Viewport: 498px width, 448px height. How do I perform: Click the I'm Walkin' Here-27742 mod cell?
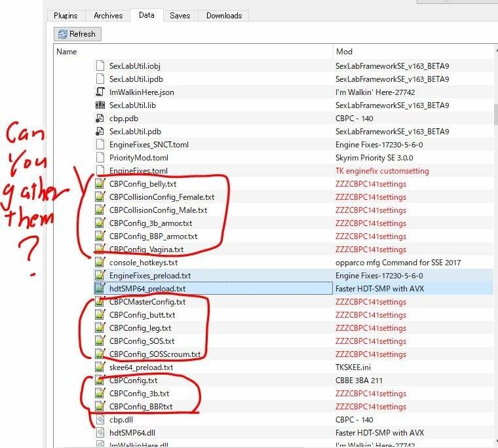pos(375,92)
